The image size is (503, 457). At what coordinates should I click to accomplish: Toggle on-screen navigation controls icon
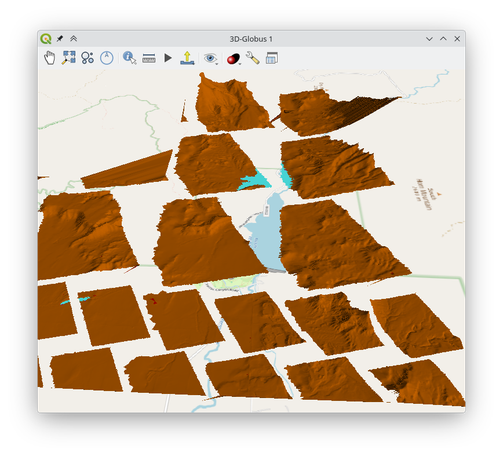pos(88,58)
